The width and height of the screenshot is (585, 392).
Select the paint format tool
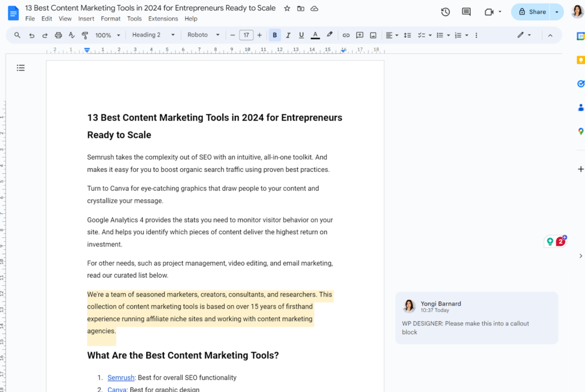pyautogui.click(x=85, y=35)
